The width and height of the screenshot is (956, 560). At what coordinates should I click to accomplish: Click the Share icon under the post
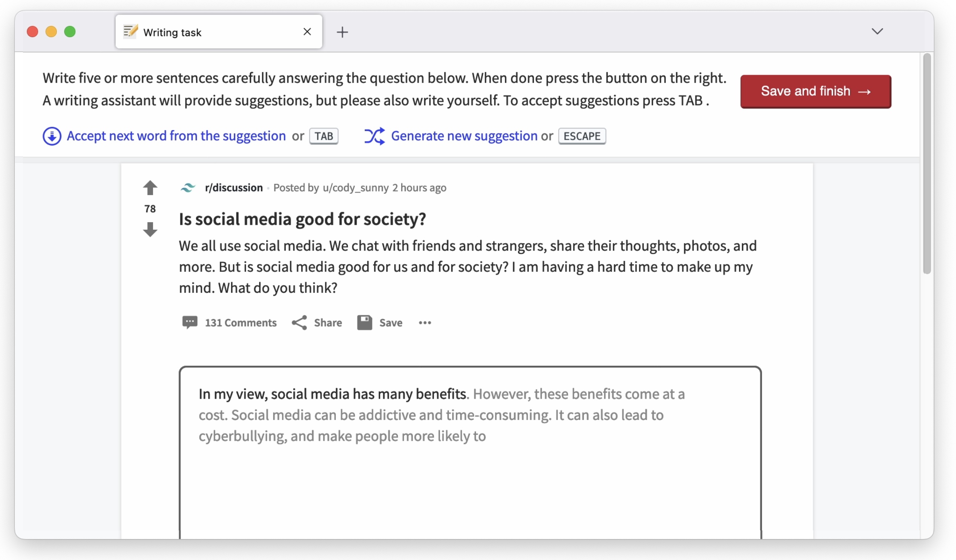pos(299,322)
